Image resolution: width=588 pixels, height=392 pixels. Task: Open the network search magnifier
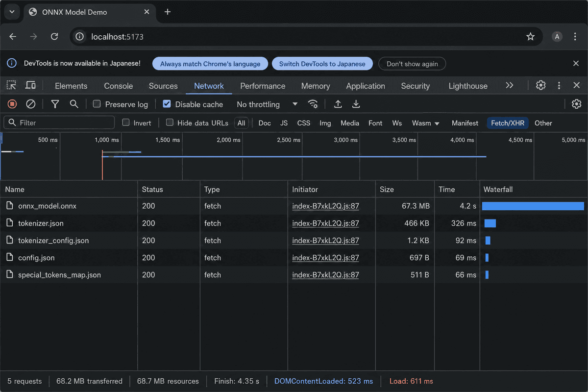[74, 104]
